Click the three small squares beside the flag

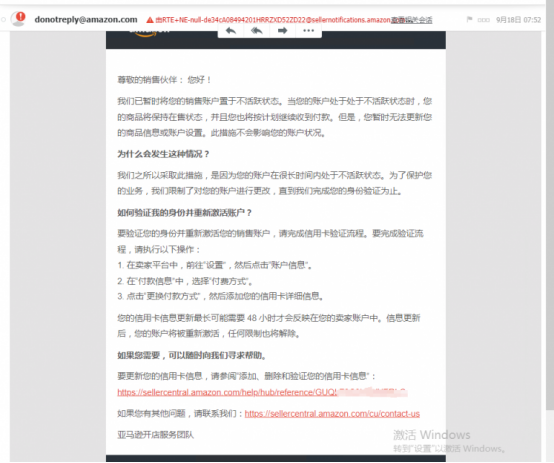click(x=483, y=20)
